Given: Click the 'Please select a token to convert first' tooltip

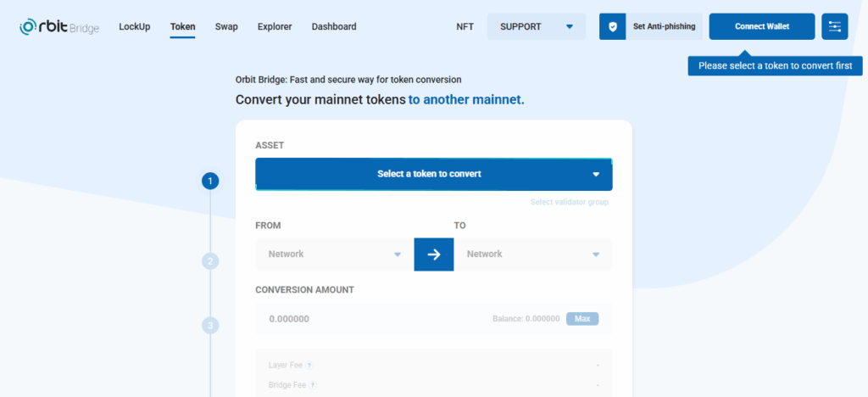Looking at the screenshot, I should [775, 66].
